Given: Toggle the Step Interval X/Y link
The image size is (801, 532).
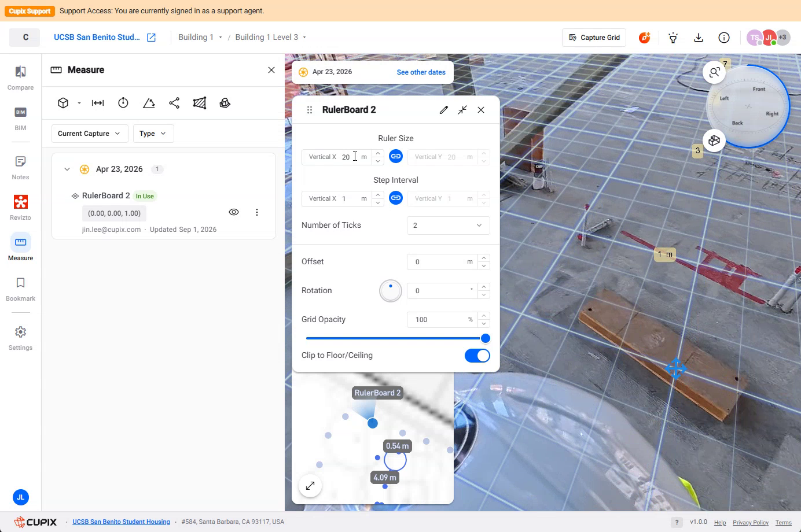Looking at the screenshot, I should (x=396, y=198).
